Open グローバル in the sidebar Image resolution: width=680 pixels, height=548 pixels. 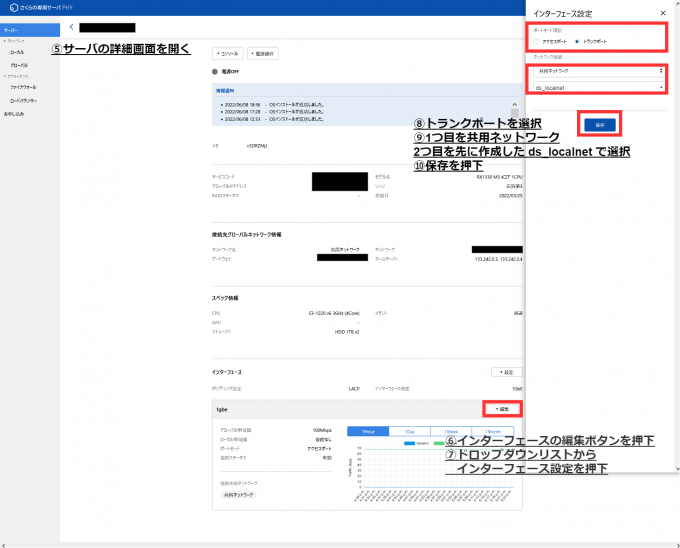point(19,65)
